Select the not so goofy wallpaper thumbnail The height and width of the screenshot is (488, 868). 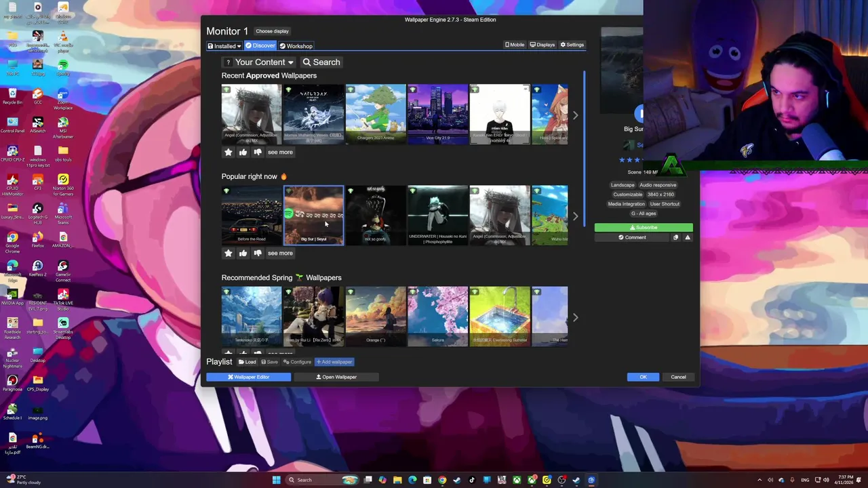375,215
